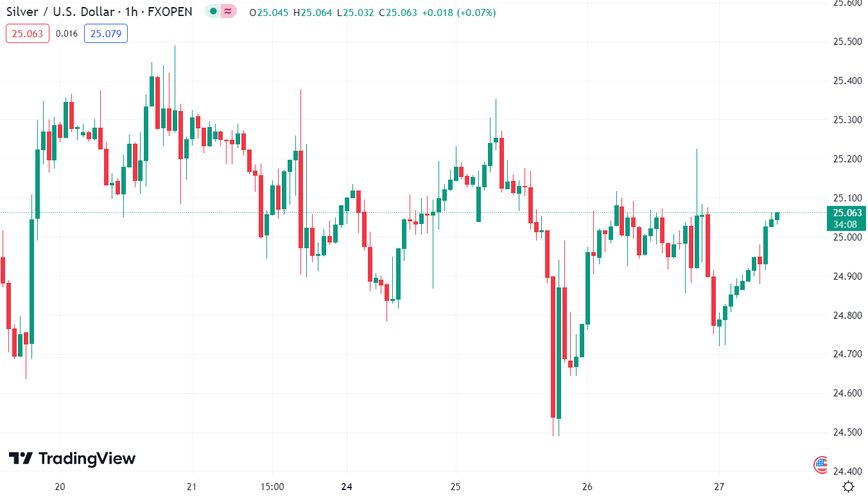Click the blue buy price button 25.079

106,33
